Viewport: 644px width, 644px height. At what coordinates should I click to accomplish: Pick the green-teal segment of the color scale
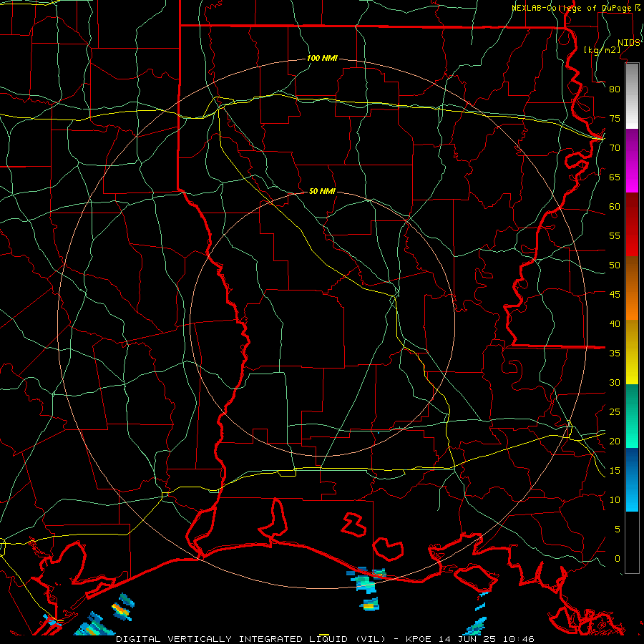point(632,416)
